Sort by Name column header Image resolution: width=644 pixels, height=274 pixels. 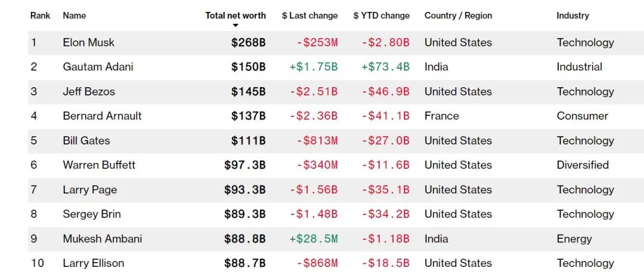tap(75, 16)
